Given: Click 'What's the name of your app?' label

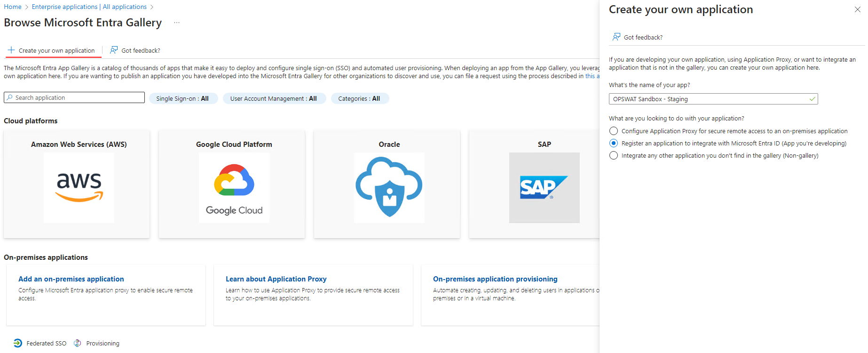Looking at the screenshot, I should click(649, 85).
